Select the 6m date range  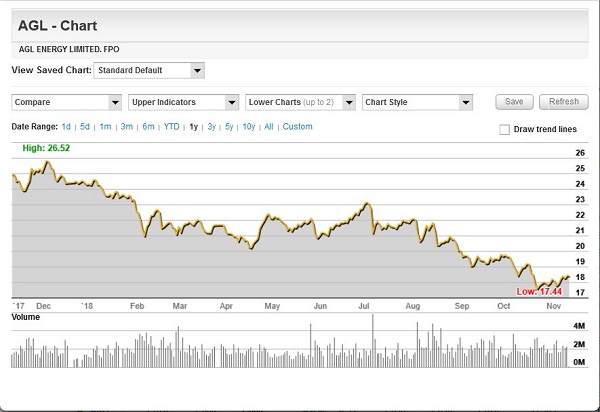pyautogui.click(x=148, y=127)
